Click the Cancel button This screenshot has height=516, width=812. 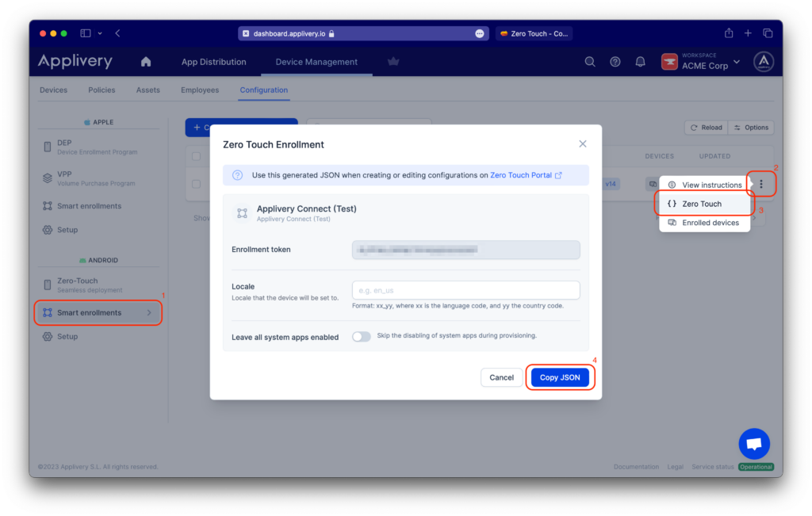click(501, 377)
